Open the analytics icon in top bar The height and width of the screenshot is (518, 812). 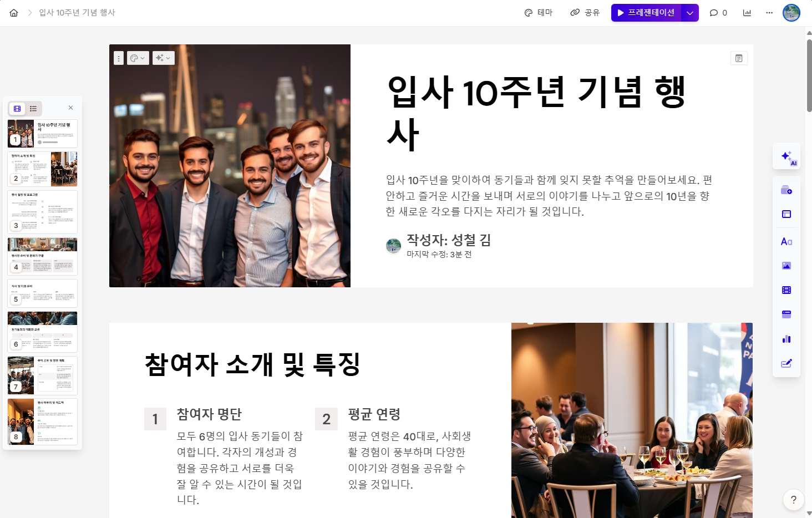point(747,13)
